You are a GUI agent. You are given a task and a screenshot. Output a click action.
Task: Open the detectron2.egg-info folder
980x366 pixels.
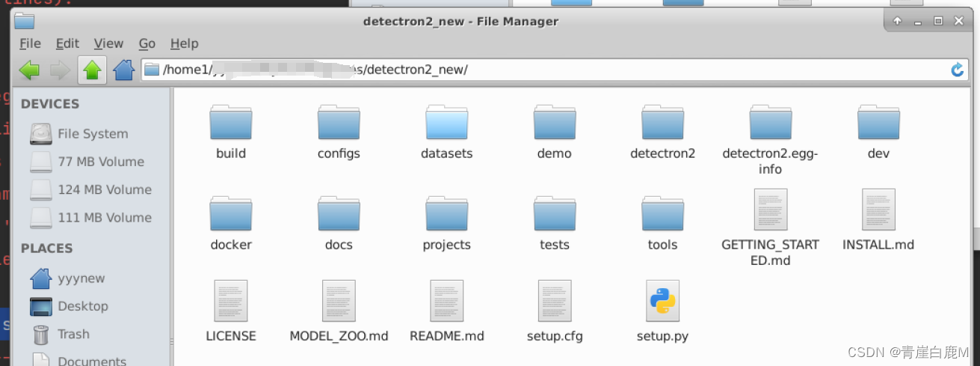click(x=771, y=122)
